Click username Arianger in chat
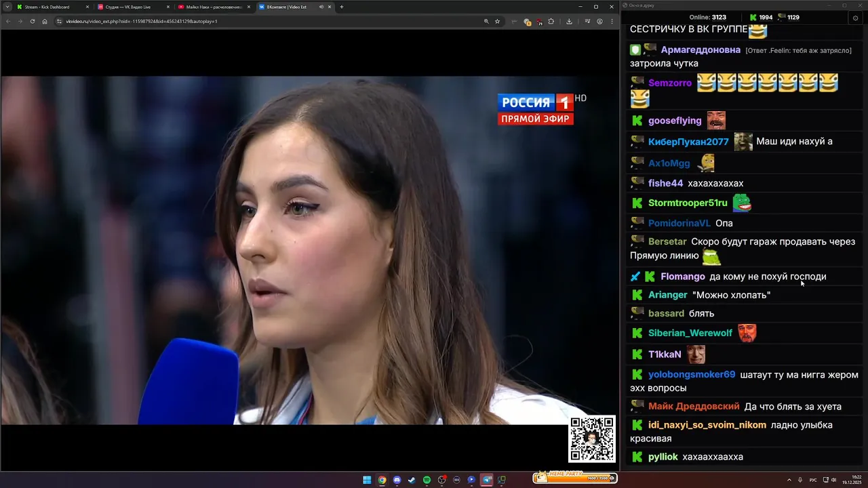The image size is (868, 488). [668, 295]
